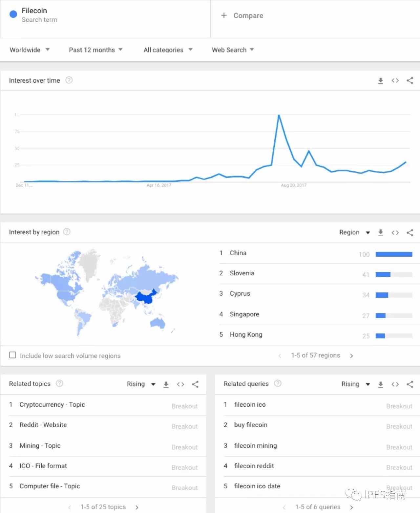The height and width of the screenshot is (513, 420).
Task: Go to next page of related topics
Action: 137,507
